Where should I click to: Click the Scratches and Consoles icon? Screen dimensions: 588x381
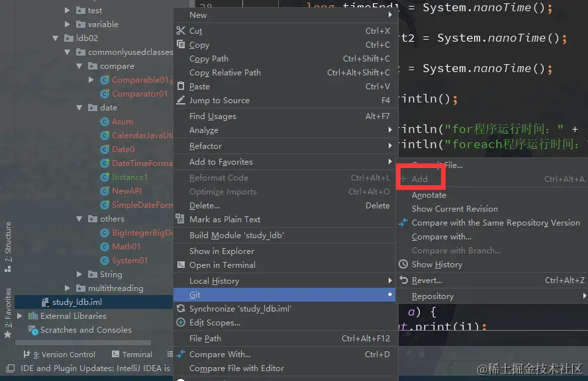pyautogui.click(x=33, y=330)
